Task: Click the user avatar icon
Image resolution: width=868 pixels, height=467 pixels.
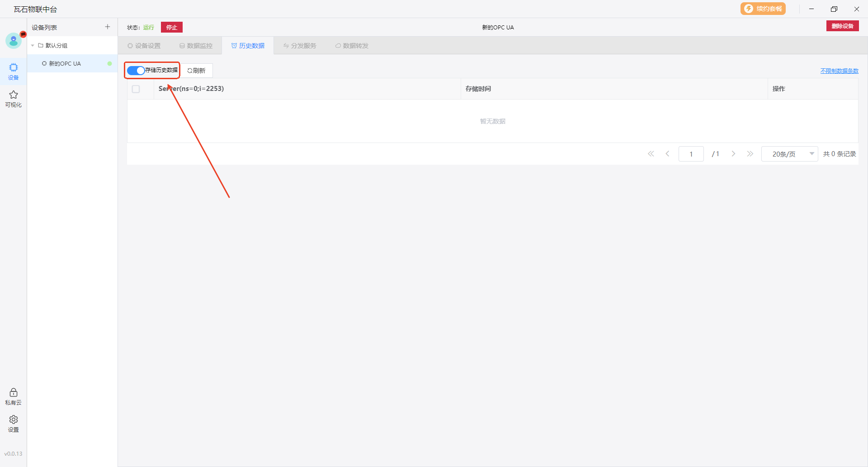Action: 14,41
